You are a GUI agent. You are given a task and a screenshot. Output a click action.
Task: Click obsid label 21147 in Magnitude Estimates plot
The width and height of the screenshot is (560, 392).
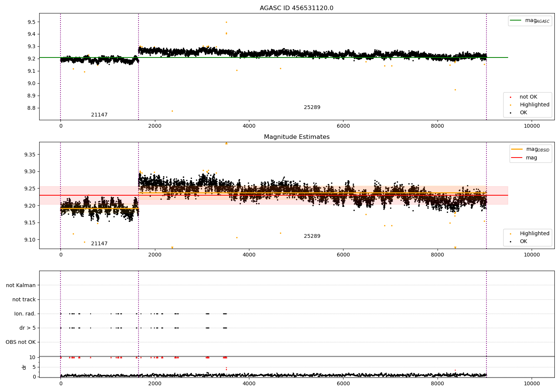tap(99, 244)
